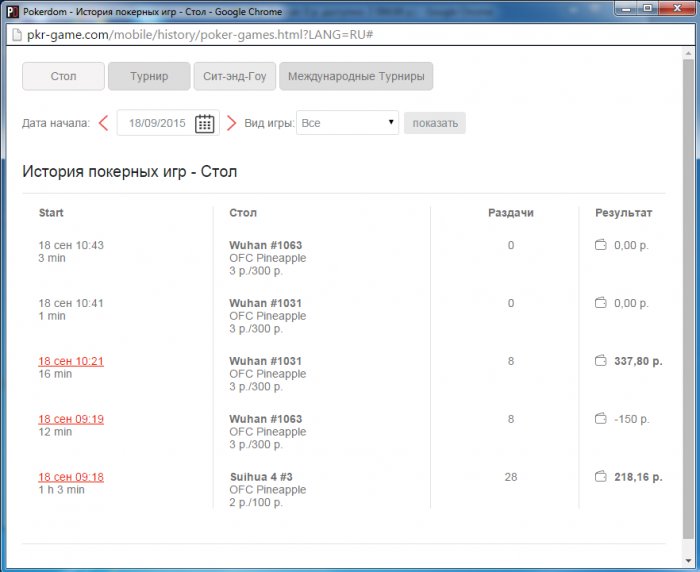Click the address bar URL pkr-game.com
Image resolution: width=700 pixels, height=572 pixels.
(200, 35)
